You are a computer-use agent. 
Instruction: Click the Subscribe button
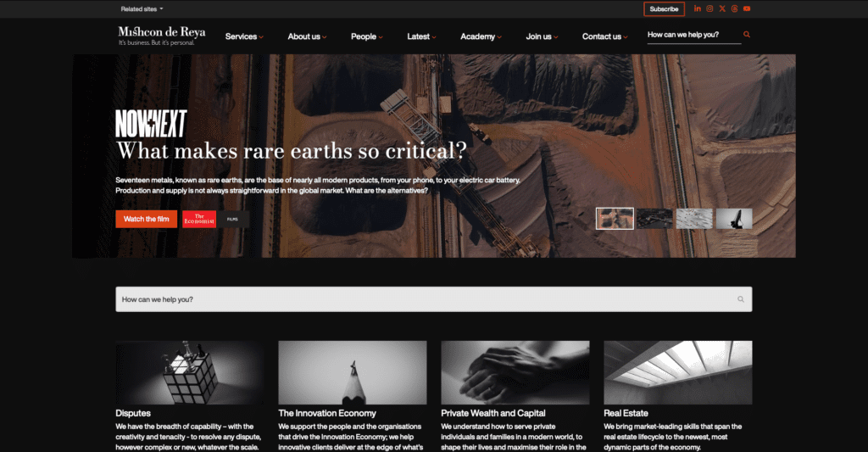point(664,8)
